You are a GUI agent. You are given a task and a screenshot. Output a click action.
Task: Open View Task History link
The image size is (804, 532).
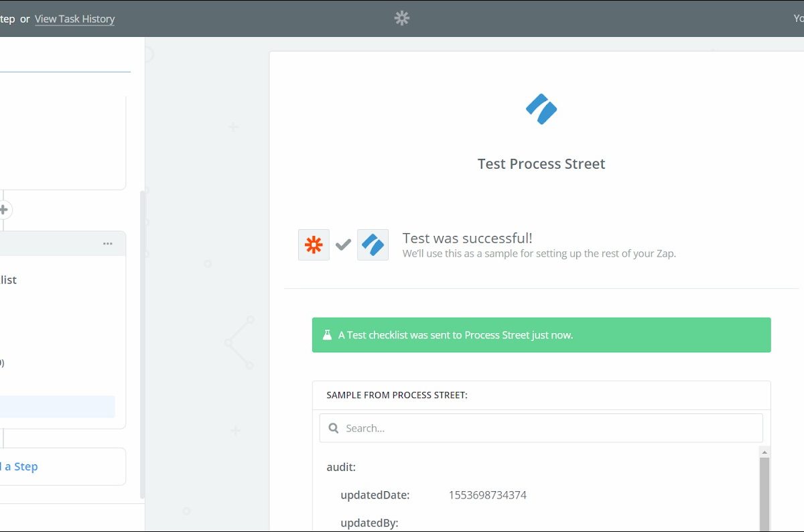click(x=74, y=19)
